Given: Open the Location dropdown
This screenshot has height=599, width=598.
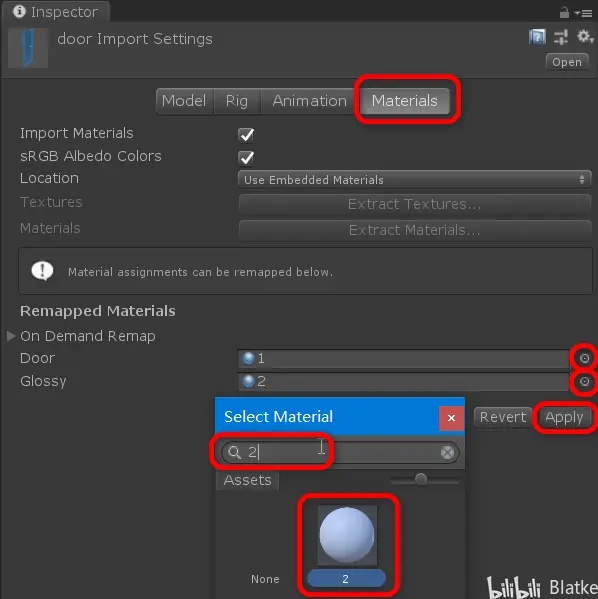Looking at the screenshot, I should pos(415,180).
